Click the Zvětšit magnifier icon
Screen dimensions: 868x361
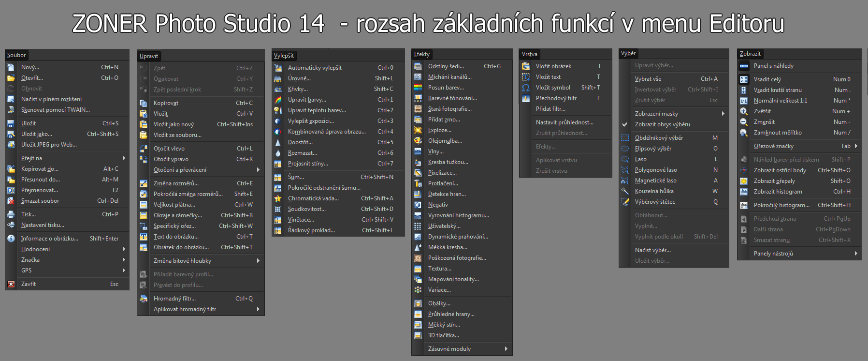744,111
